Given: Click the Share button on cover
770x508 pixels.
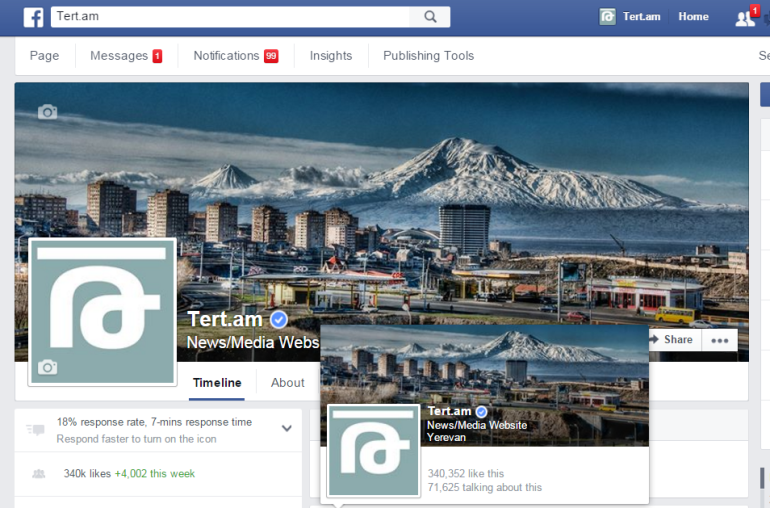Looking at the screenshot, I should click(671, 339).
